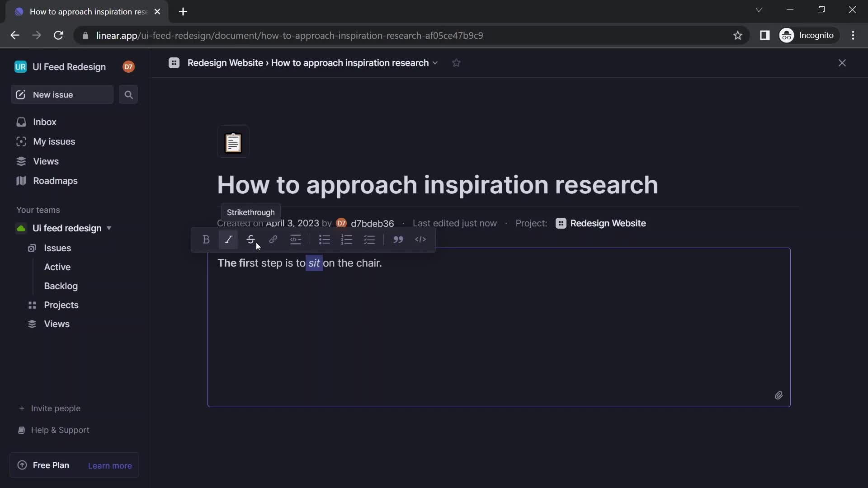Edit the document title heading
868x488 pixels.
[438, 185]
